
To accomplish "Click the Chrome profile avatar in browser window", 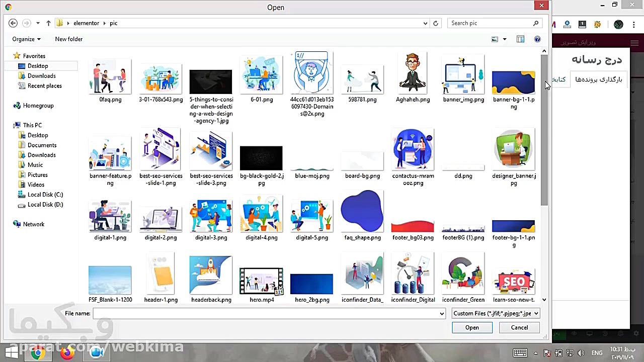I will [618, 25].
